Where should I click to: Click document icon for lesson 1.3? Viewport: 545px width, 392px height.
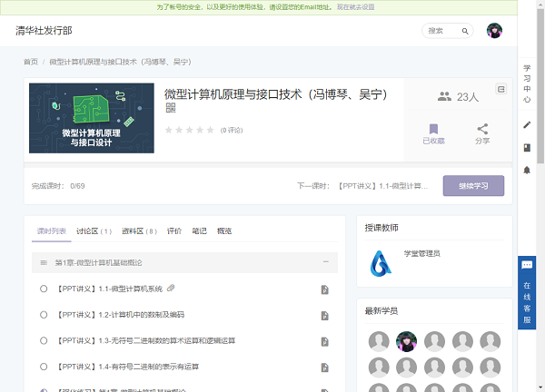click(324, 342)
